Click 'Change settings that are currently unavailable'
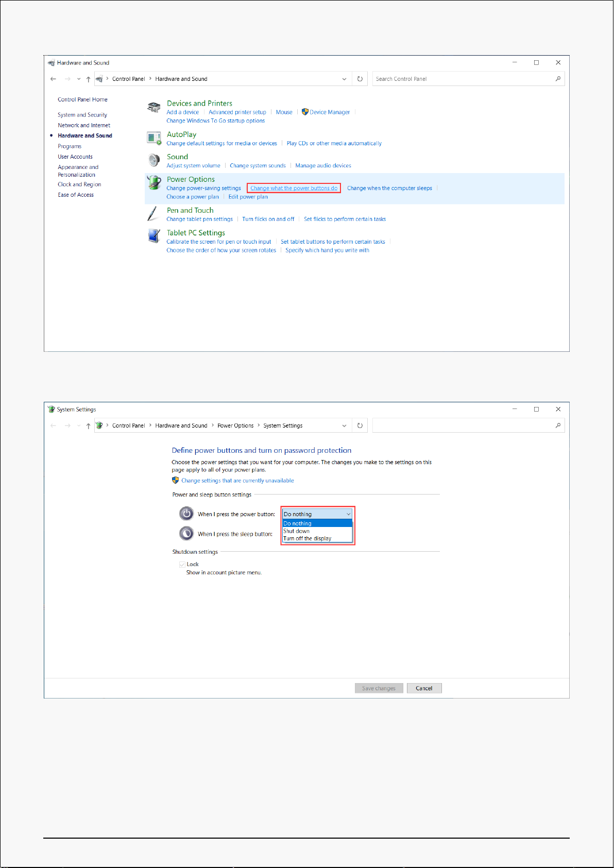This screenshot has height=868, width=614. point(237,481)
